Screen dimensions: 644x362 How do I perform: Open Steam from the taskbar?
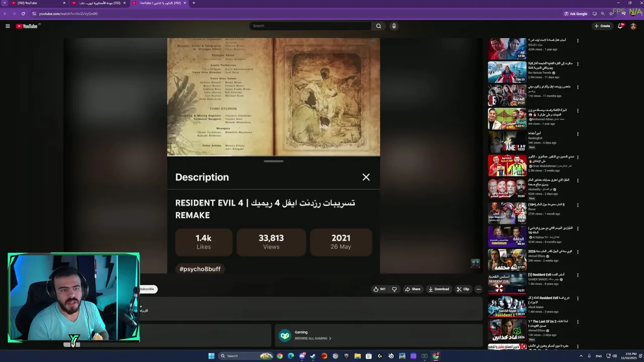click(x=313, y=356)
